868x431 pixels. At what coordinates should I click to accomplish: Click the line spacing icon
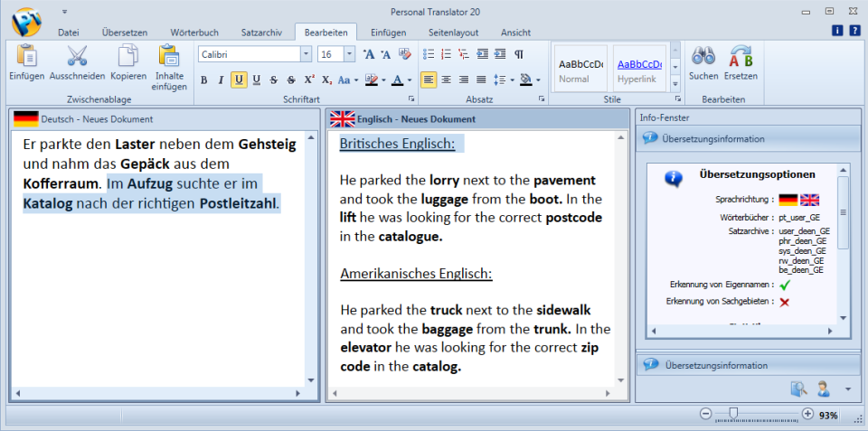tap(500, 80)
